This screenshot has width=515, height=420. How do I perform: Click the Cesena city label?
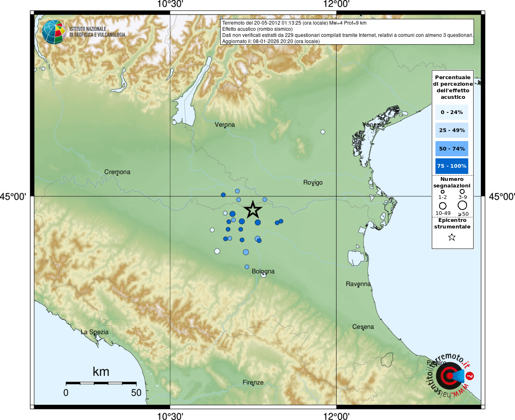coord(363,327)
